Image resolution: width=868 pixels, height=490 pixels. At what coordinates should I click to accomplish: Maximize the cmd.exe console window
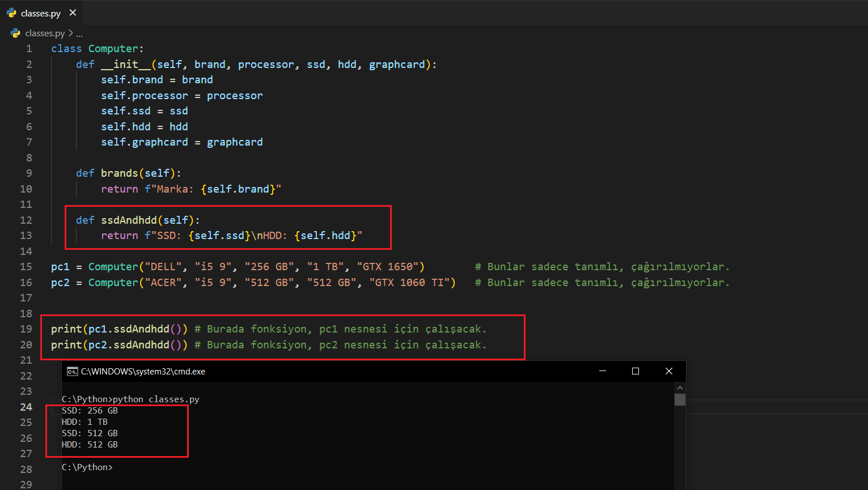[635, 371]
